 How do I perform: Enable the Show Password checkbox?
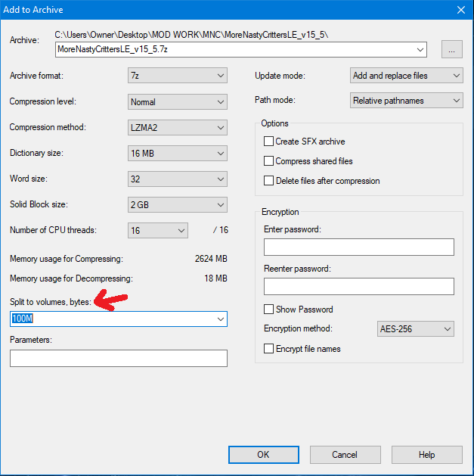pyautogui.click(x=268, y=310)
